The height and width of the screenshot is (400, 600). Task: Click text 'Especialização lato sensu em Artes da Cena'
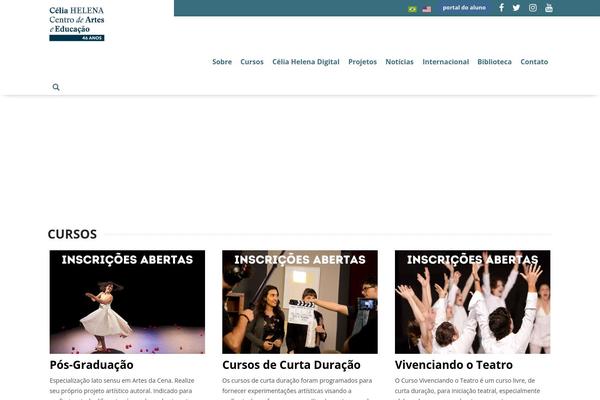pyautogui.click(x=111, y=380)
